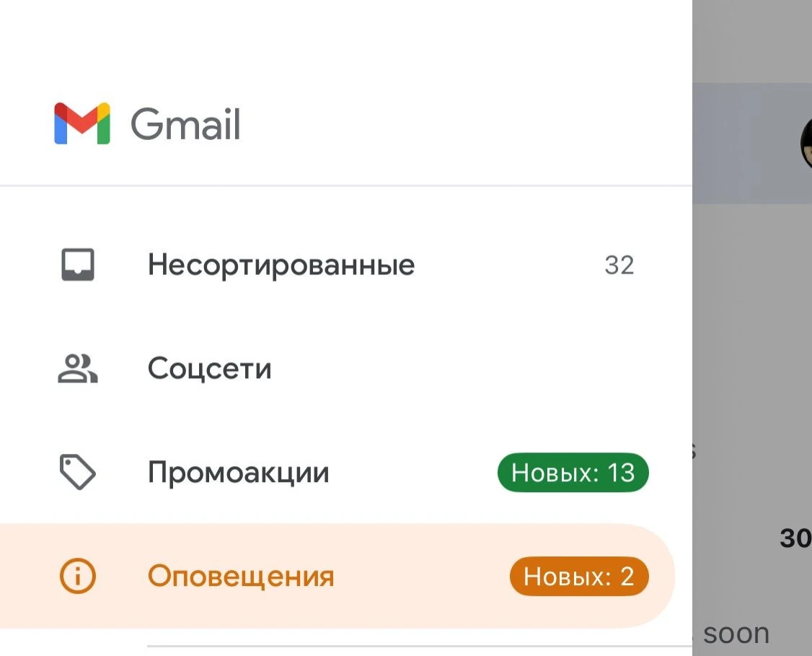
Task: Click the unread count '32' label
Action: [x=619, y=264]
